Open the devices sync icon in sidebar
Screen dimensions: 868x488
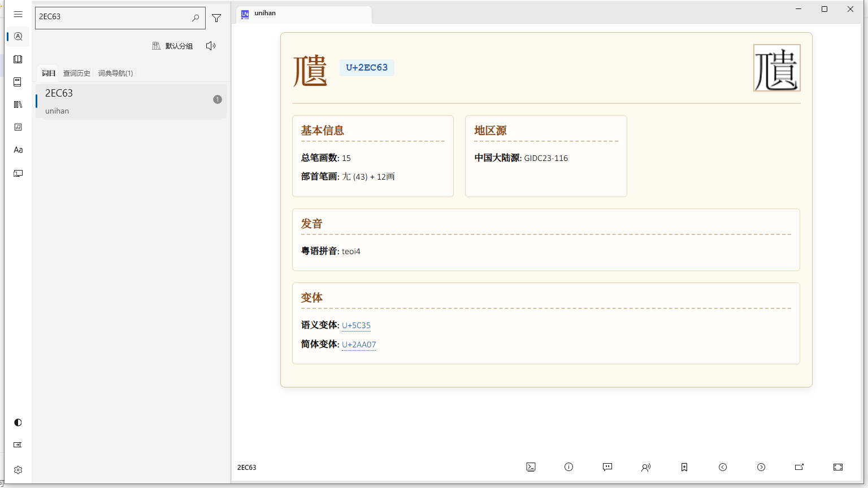click(18, 173)
